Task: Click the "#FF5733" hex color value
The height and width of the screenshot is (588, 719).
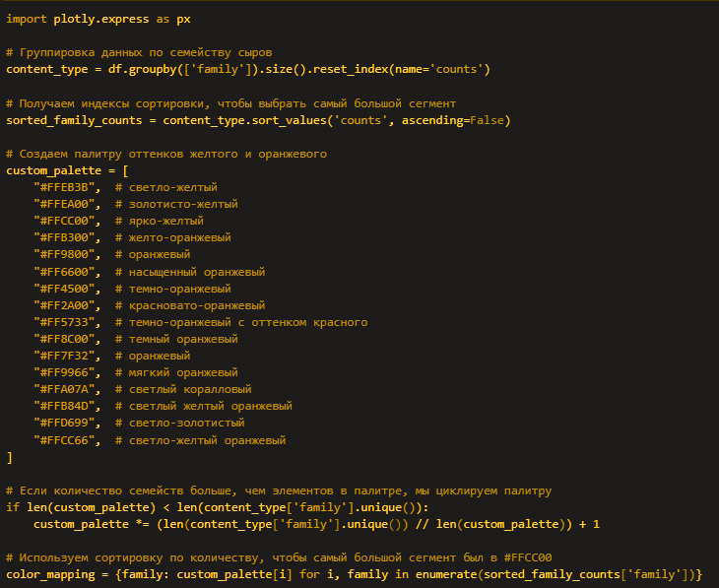Action: [66, 322]
